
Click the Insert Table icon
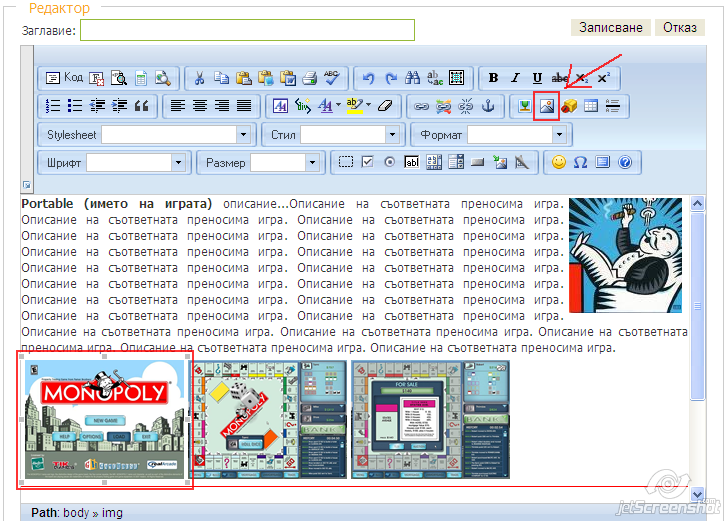click(x=591, y=106)
